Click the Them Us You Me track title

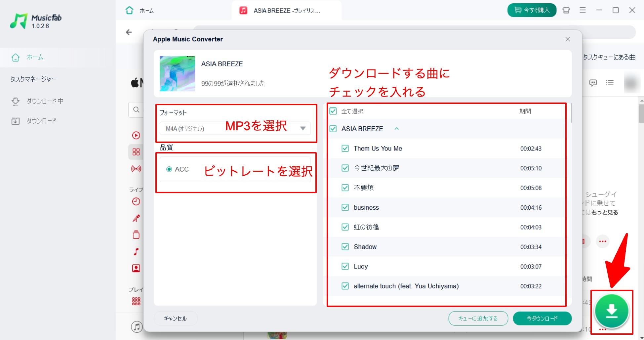coord(378,149)
